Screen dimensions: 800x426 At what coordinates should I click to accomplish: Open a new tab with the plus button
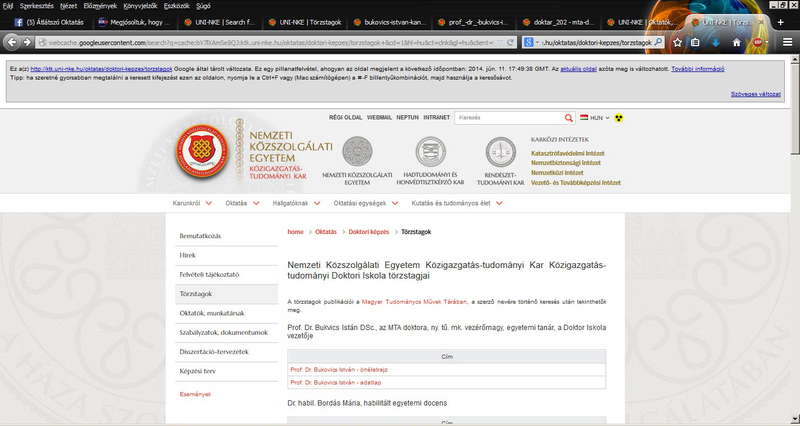[780, 22]
